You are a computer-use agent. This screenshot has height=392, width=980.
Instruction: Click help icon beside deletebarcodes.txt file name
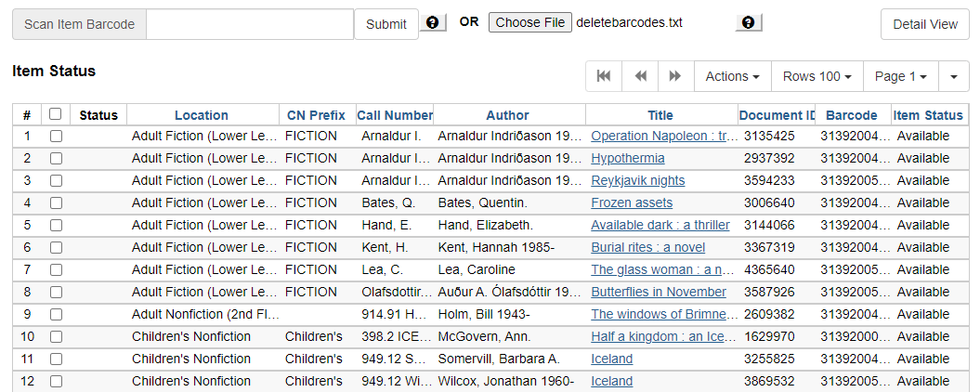coord(749,23)
